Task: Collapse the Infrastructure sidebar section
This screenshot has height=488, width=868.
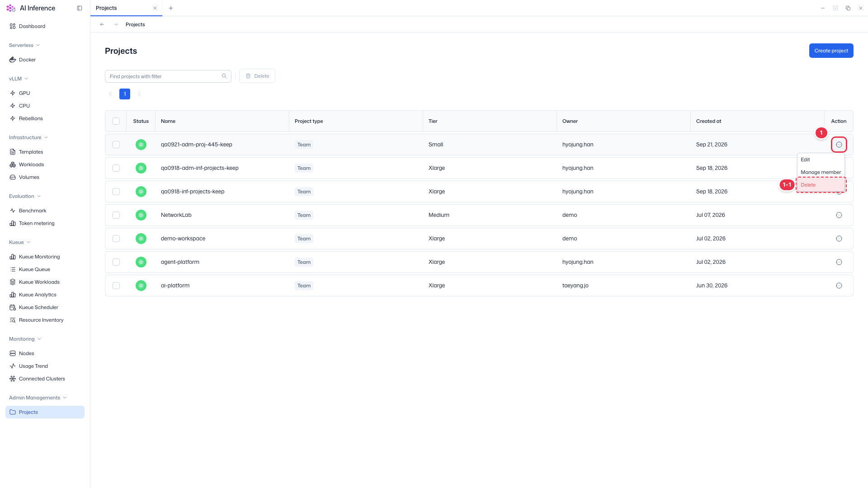Action: [28, 137]
